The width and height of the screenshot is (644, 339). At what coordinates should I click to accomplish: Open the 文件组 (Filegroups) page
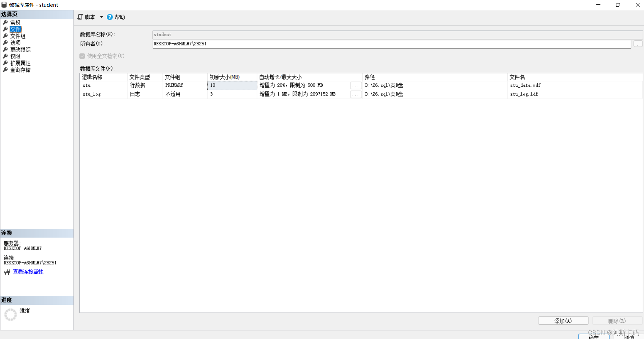point(18,36)
